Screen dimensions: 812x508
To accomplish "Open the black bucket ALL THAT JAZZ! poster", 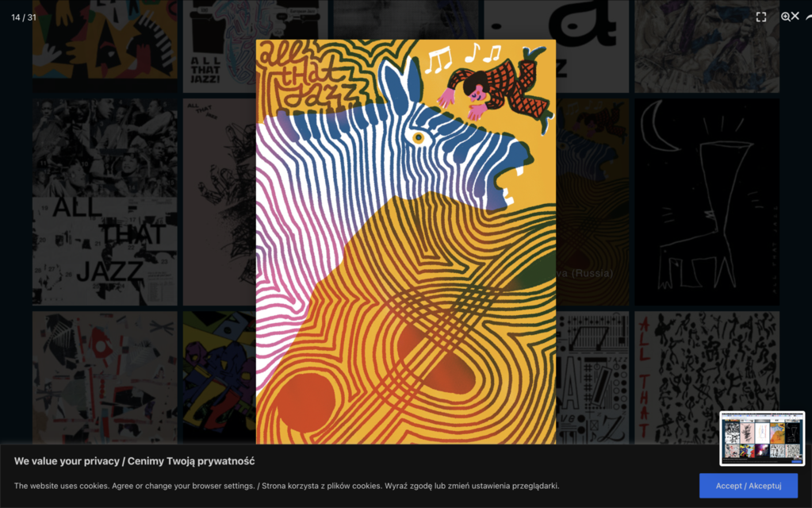I will (x=219, y=46).
